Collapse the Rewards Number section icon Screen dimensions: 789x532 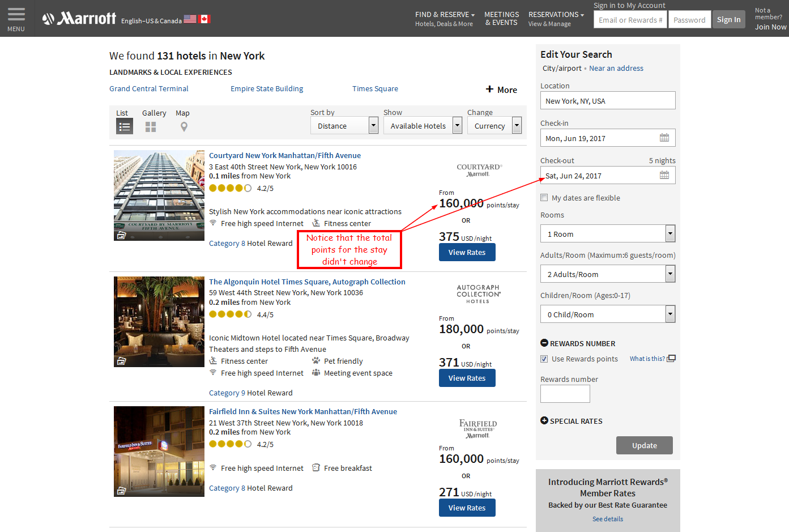pos(544,343)
